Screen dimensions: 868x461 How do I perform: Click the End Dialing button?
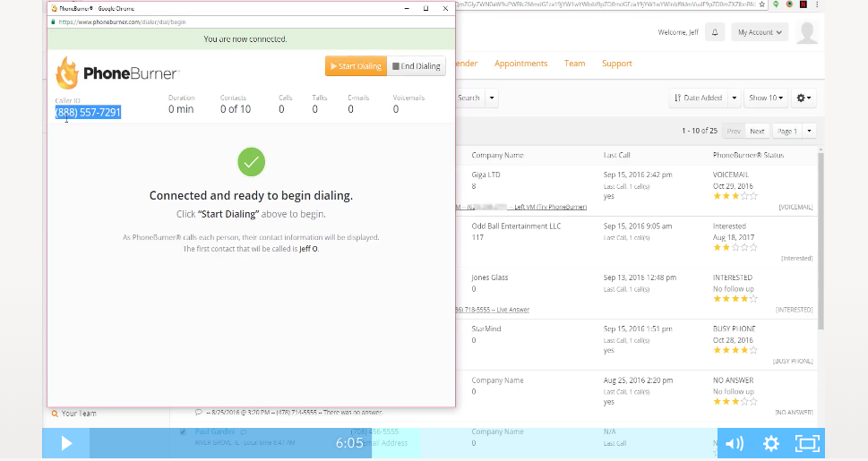[417, 66]
